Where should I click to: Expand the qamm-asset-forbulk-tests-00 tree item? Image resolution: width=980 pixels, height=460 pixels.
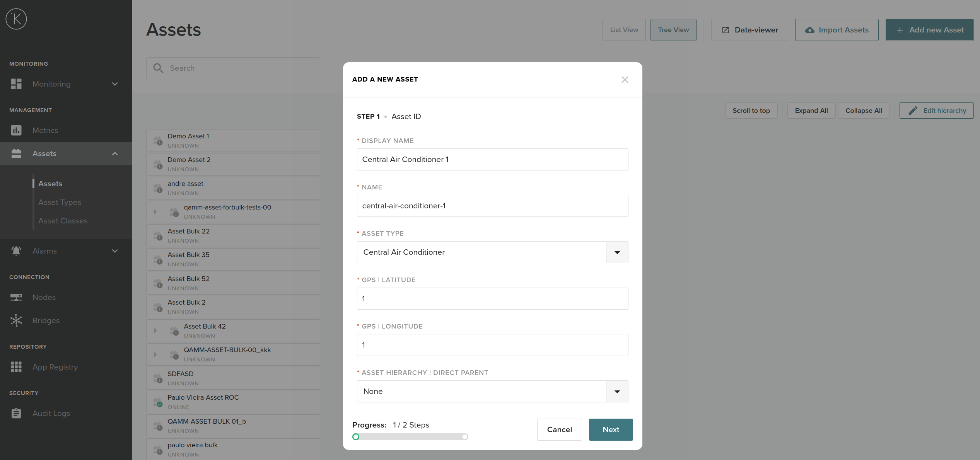point(155,211)
